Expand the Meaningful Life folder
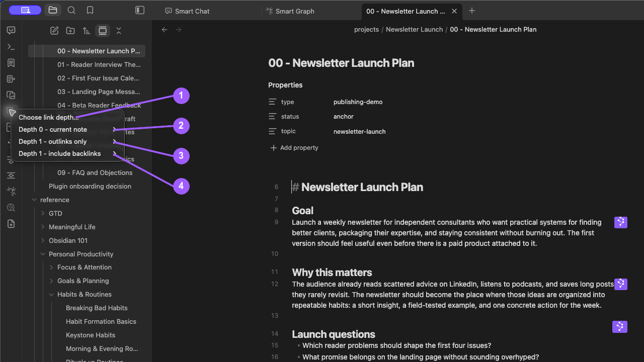 (43, 227)
